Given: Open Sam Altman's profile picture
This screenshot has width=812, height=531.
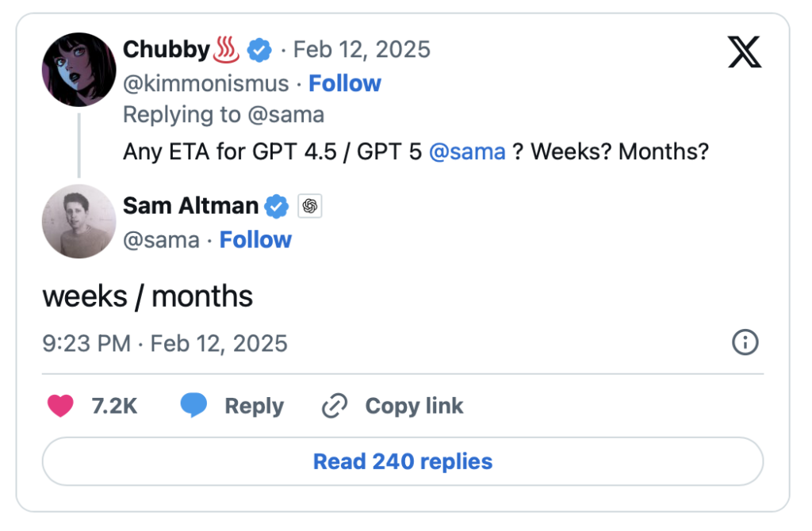Looking at the screenshot, I should click(79, 221).
